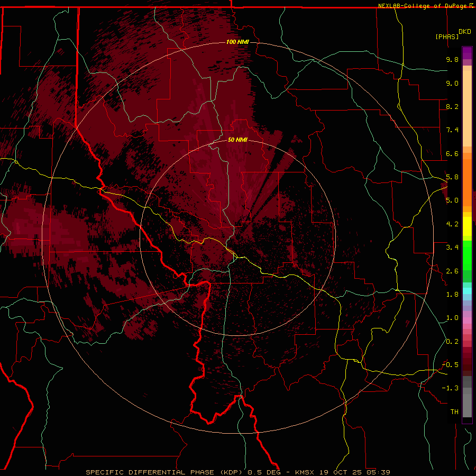Image resolution: width=476 pixels, height=476 pixels.
Task: Click the 7.4 scale value
Action: click(x=452, y=130)
